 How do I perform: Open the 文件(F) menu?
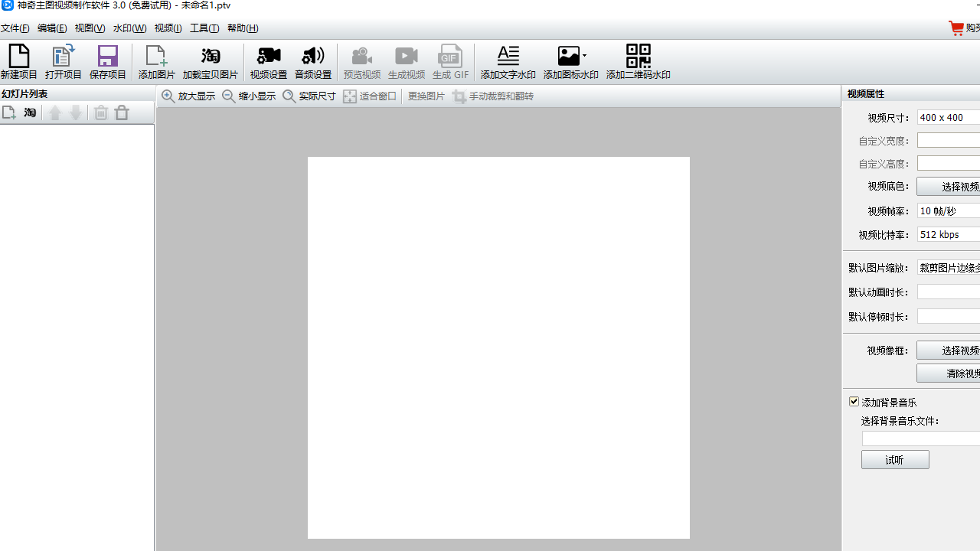[x=15, y=28]
